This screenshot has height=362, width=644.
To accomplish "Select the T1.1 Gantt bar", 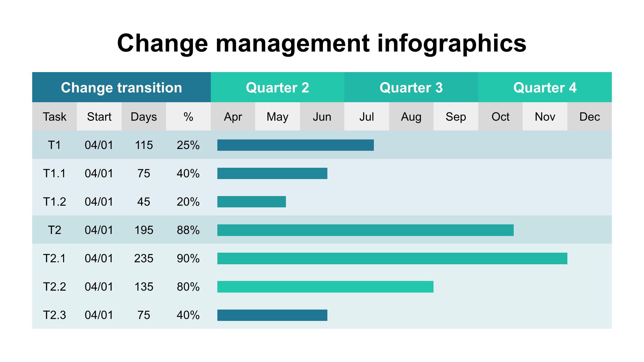I will click(272, 173).
